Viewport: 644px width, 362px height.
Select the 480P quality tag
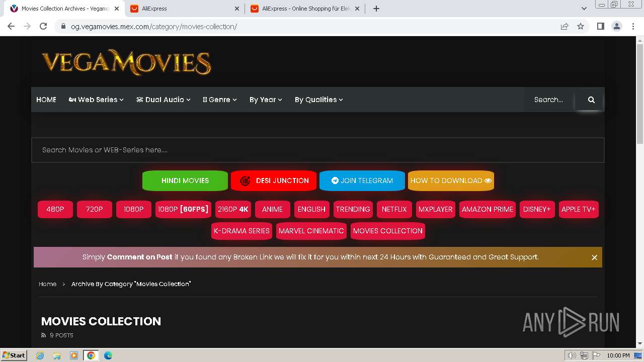coord(55,209)
